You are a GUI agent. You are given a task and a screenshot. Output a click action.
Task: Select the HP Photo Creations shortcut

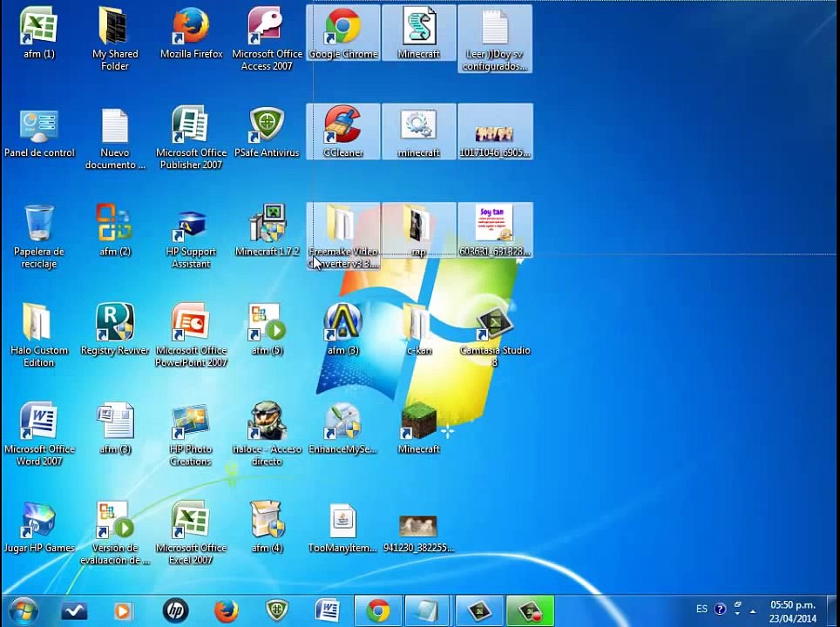coord(191,434)
